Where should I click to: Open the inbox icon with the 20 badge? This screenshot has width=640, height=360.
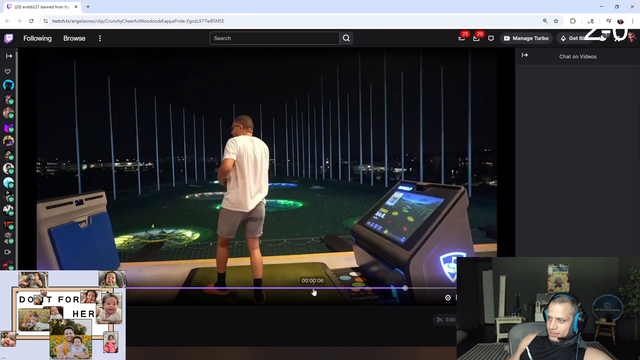click(x=476, y=38)
